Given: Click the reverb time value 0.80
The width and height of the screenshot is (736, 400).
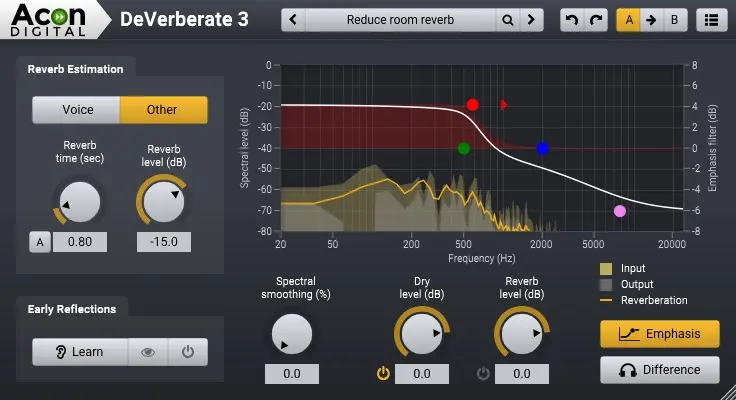Looking at the screenshot, I should coord(80,242).
